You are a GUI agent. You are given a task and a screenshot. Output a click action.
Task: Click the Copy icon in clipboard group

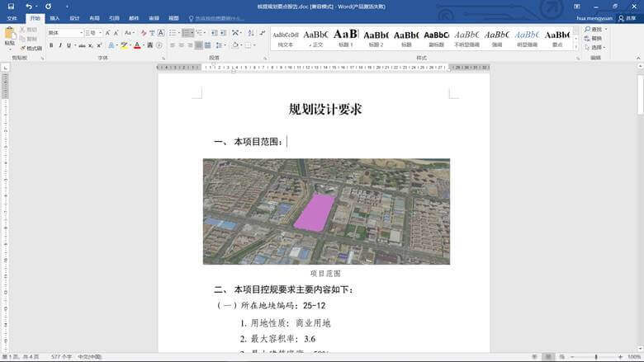(x=22, y=39)
